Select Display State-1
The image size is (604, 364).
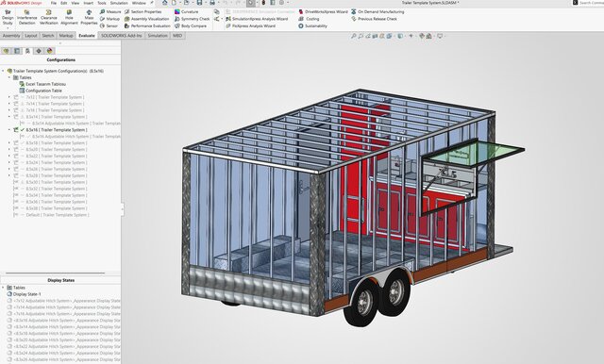pyautogui.click(x=24, y=294)
